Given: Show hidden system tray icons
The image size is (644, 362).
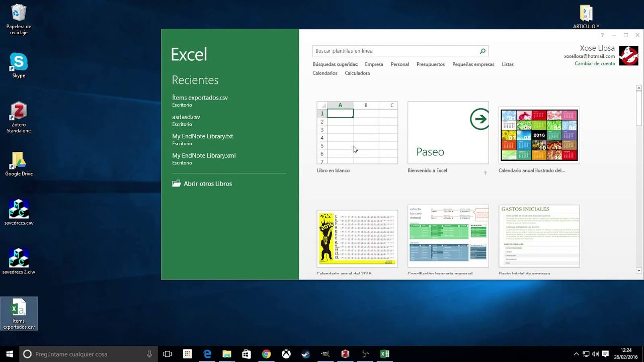Looking at the screenshot, I should (576, 354).
